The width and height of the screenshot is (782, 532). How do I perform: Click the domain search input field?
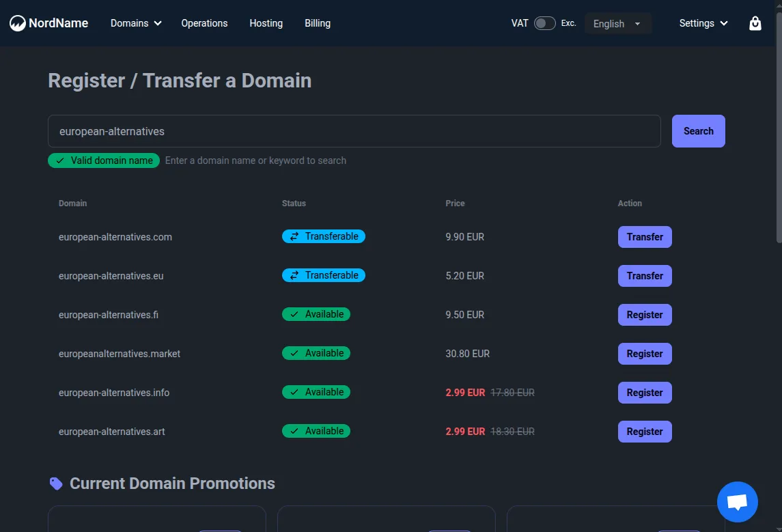(354, 130)
